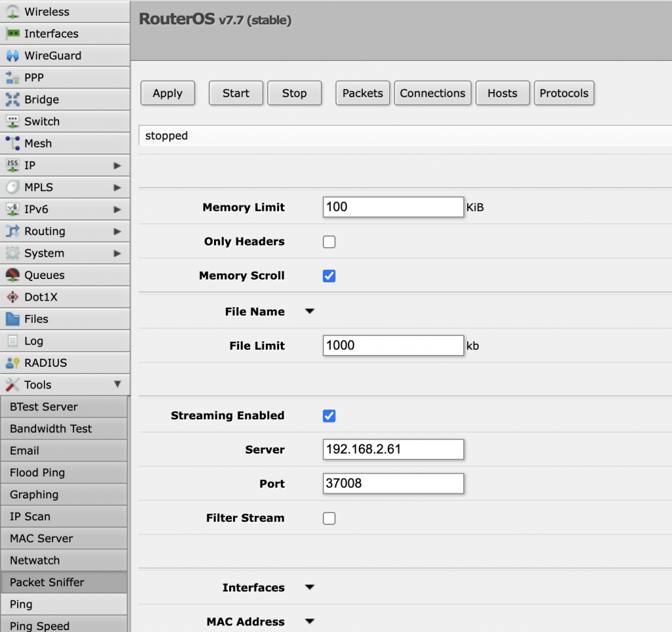Image resolution: width=672 pixels, height=632 pixels.
Task: Expand the Routing submenu arrow
Action: click(117, 232)
